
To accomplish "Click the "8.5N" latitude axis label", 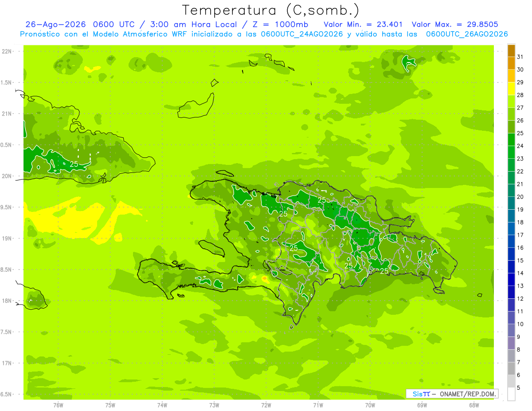I will tap(7, 270).
